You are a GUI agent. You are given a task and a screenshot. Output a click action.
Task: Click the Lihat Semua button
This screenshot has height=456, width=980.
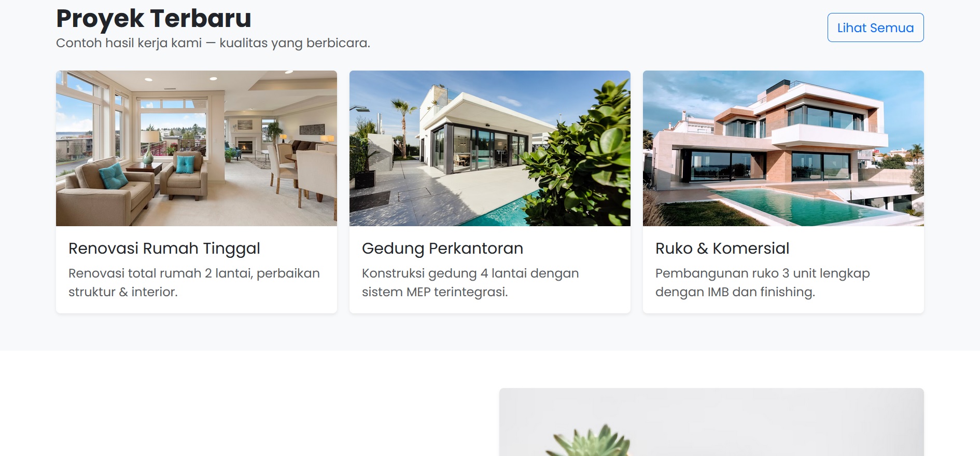(875, 27)
